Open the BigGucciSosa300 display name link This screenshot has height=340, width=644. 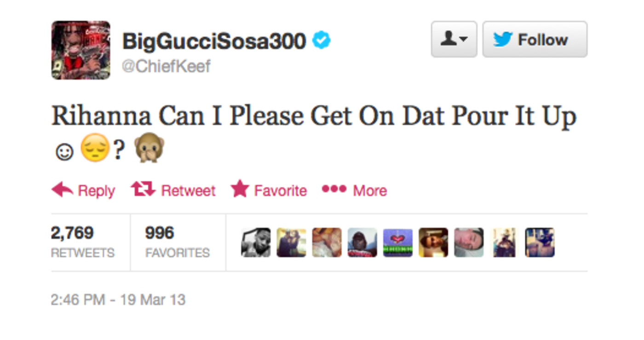tap(214, 42)
